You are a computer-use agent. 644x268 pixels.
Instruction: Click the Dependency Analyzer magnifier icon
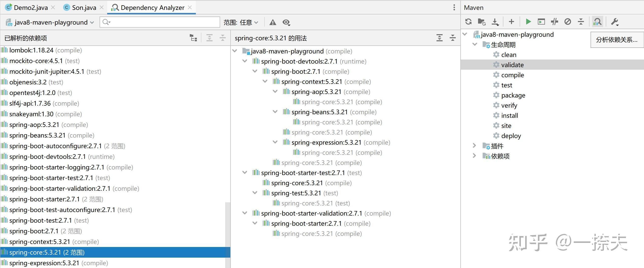coord(597,22)
